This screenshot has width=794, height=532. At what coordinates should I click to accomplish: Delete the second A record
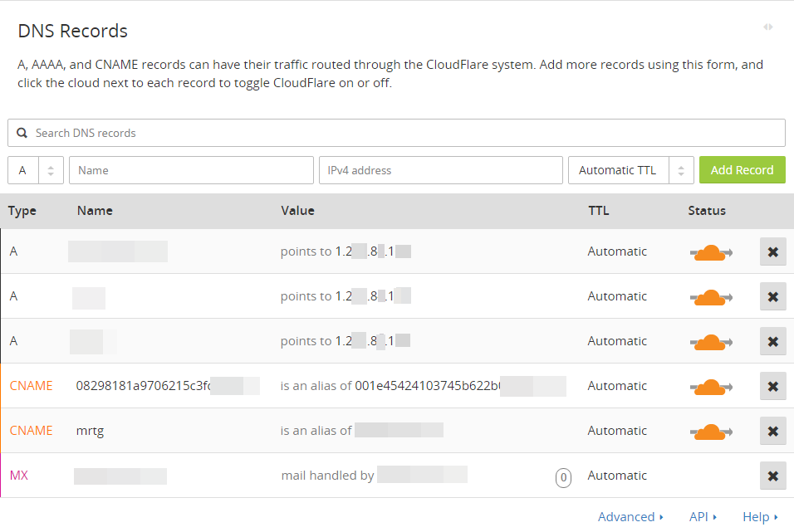(772, 296)
